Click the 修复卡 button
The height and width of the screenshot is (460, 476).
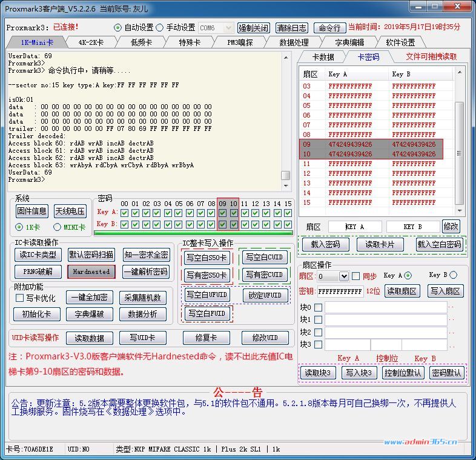(206, 338)
